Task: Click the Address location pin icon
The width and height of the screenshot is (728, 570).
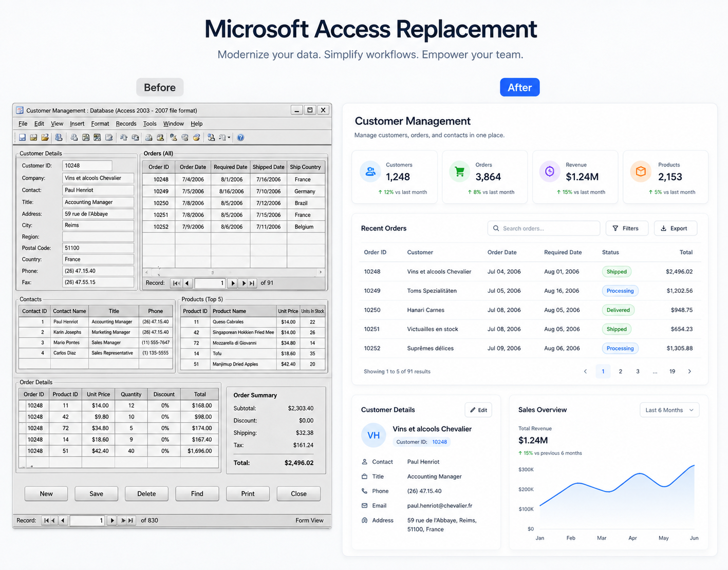Action: coord(364,520)
